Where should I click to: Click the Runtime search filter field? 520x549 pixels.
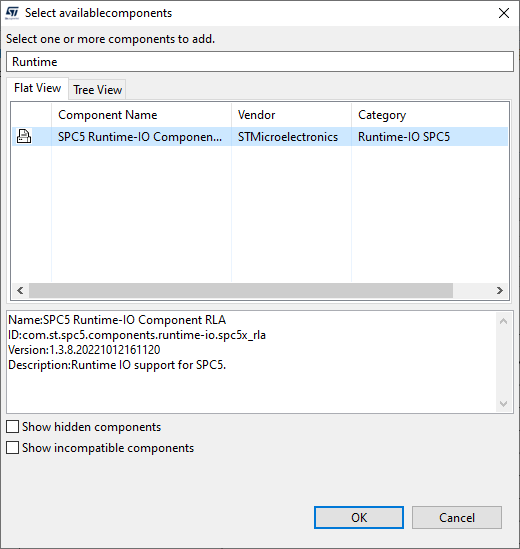[260, 62]
